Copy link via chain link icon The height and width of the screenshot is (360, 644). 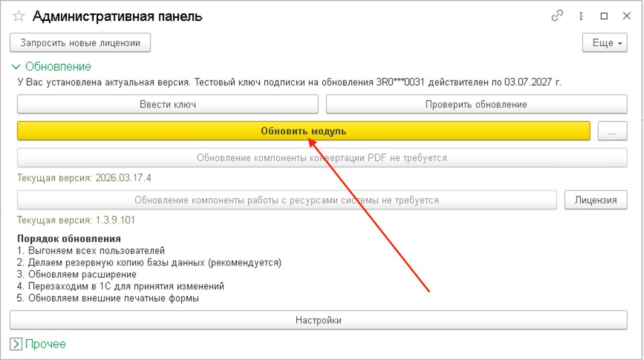tap(557, 16)
